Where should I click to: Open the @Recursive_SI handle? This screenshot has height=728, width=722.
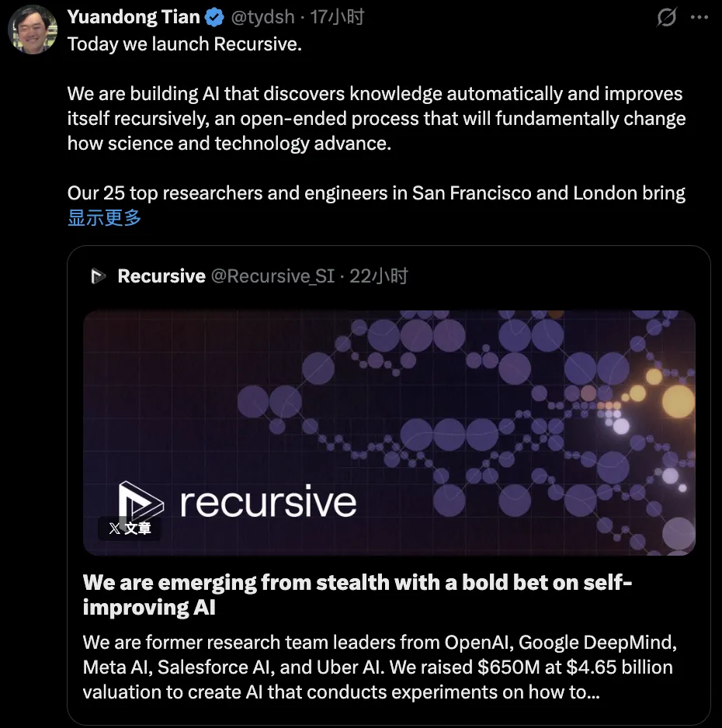[273, 276]
